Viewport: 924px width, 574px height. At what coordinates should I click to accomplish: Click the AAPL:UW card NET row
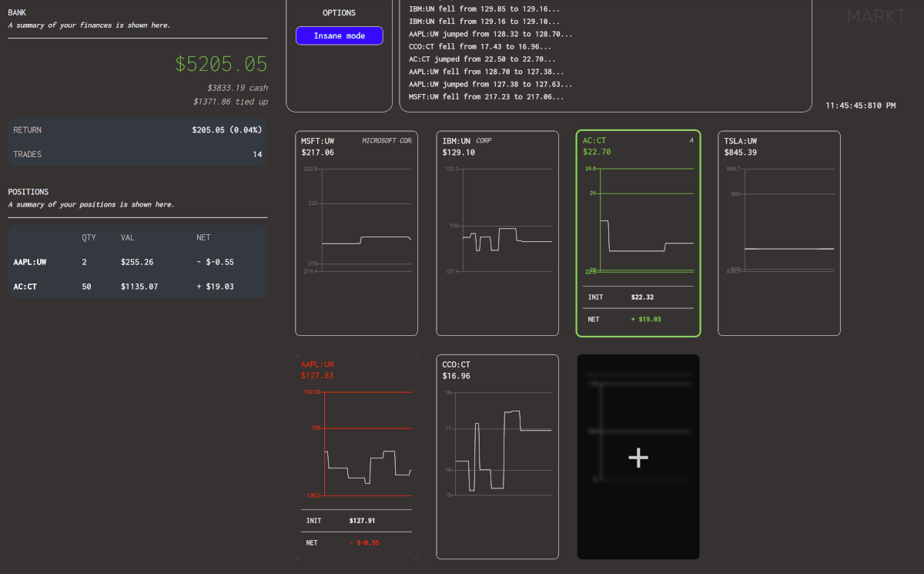coord(357,542)
